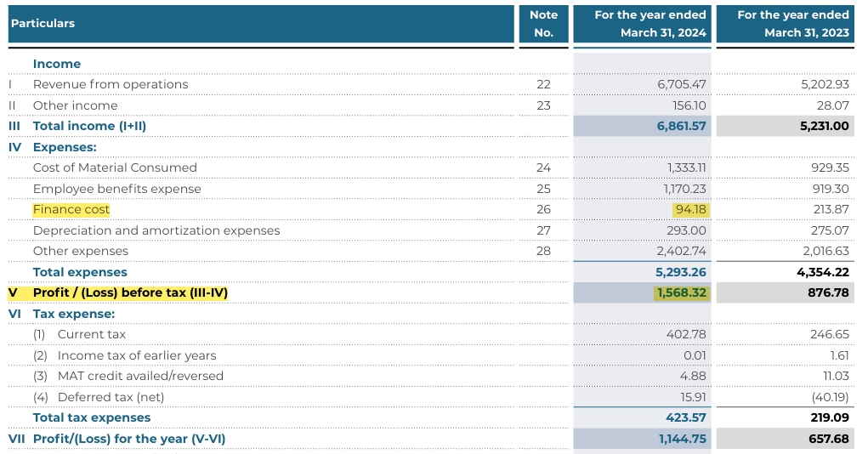Click the Note No. column header

(543, 24)
